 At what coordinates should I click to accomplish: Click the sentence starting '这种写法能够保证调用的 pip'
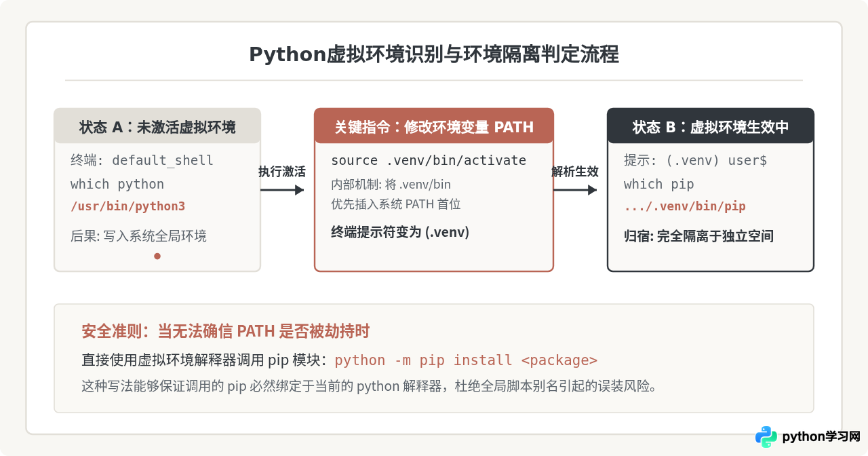[369, 387]
